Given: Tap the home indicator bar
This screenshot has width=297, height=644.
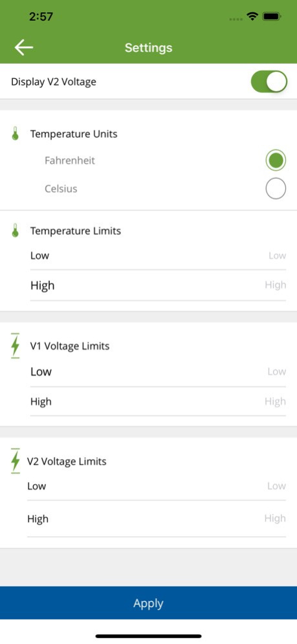Looking at the screenshot, I should click(x=148, y=636).
